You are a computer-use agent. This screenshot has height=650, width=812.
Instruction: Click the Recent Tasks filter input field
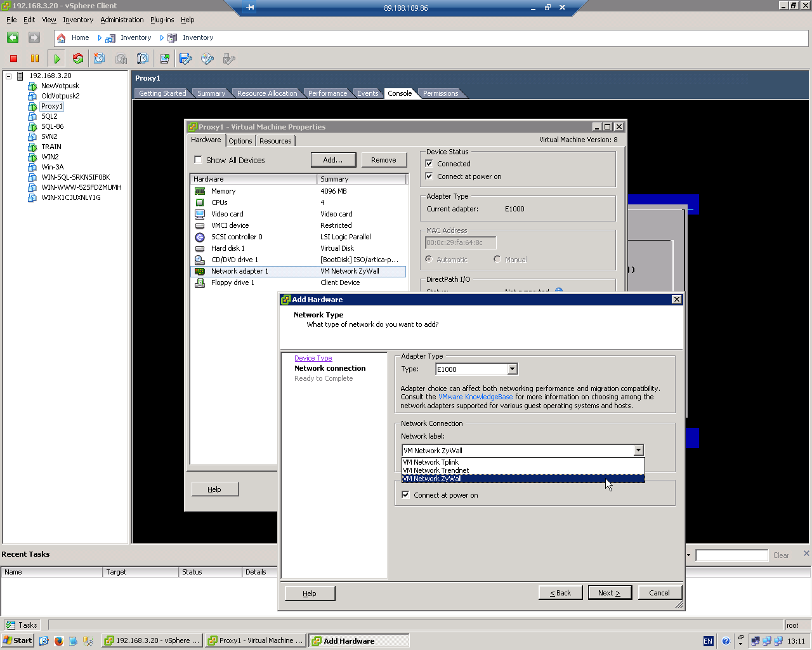(731, 555)
